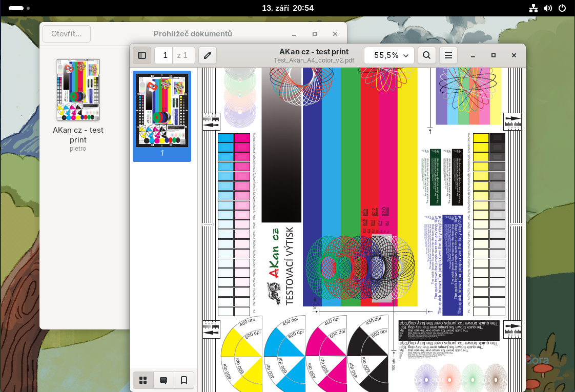Click the 13. září 20:54 clock
The width and height of the screenshot is (575, 392).
pyautogui.click(x=288, y=8)
